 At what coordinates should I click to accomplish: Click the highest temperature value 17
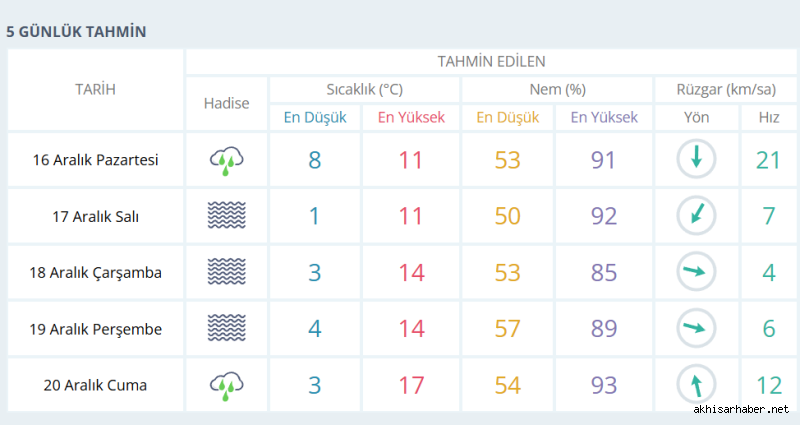click(x=411, y=385)
